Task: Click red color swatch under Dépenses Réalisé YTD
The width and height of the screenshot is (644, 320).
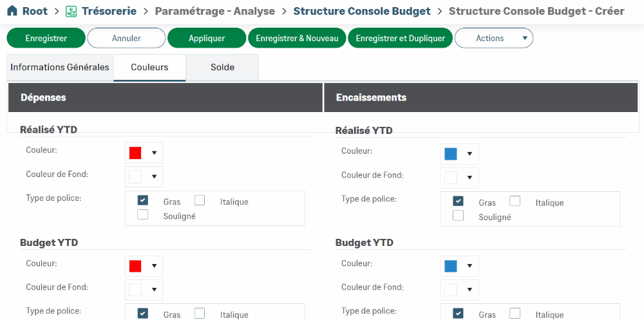Action: [135, 153]
